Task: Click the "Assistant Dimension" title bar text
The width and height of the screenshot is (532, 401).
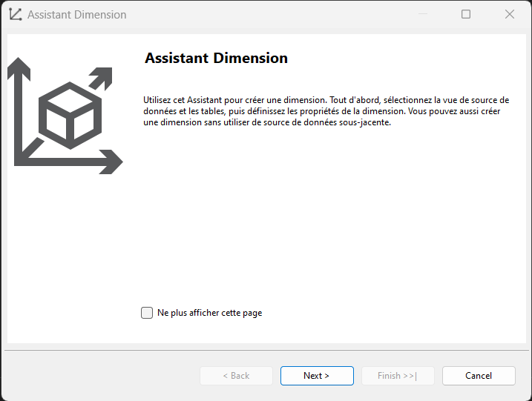Action: coord(77,15)
